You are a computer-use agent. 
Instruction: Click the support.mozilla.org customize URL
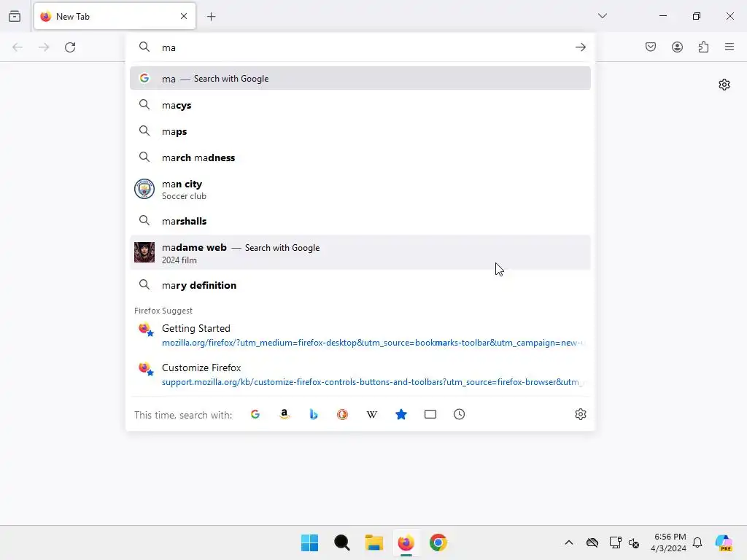pyautogui.click(x=373, y=382)
